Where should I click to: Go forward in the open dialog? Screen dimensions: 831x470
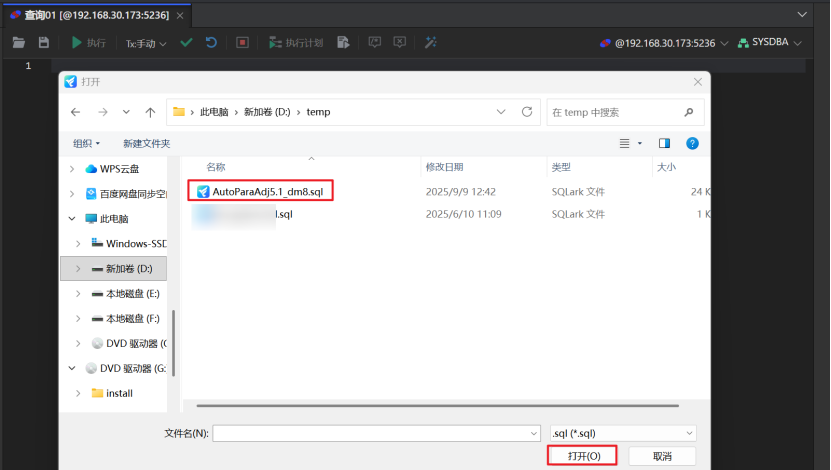(102, 112)
